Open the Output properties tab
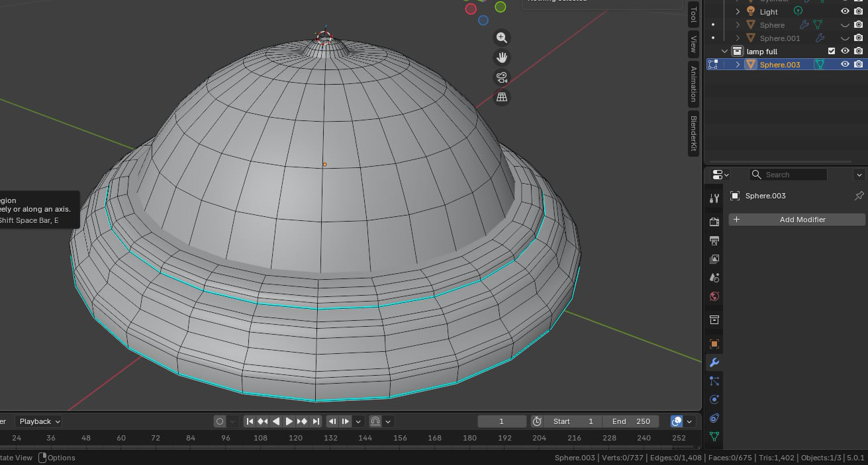 click(714, 240)
